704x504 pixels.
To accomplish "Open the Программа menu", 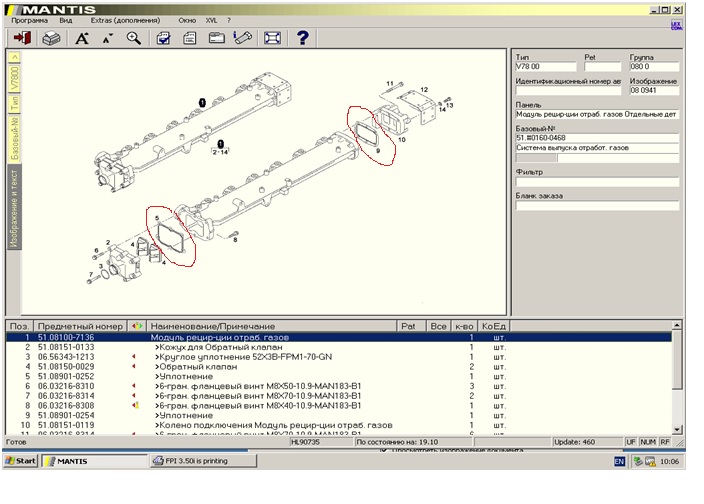I will click(30, 19).
